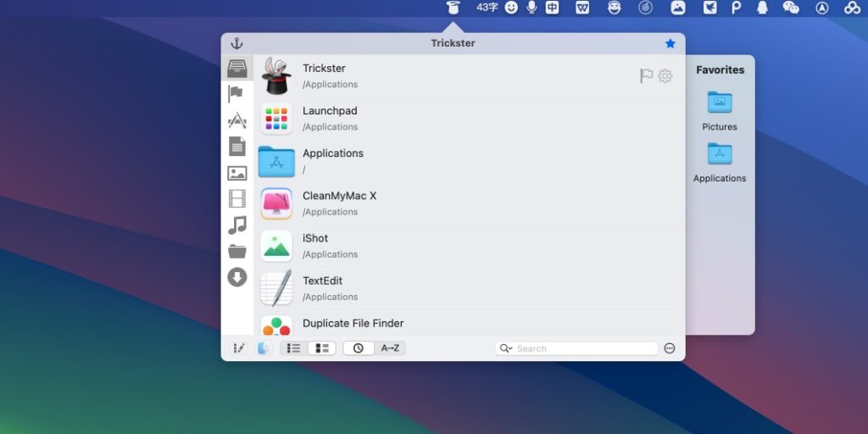Click the CleanMyMac X app icon
The width and height of the screenshot is (868, 434).
pos(276,203)
